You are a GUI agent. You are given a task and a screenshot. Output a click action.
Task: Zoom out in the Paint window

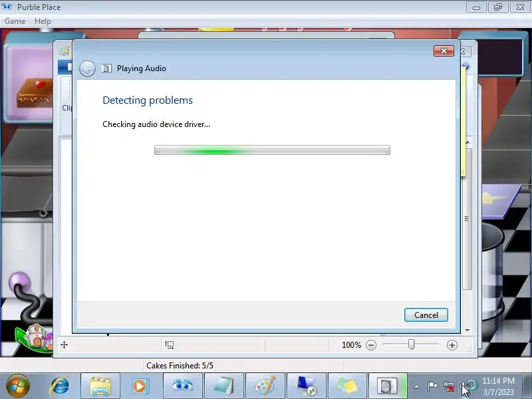371,345
